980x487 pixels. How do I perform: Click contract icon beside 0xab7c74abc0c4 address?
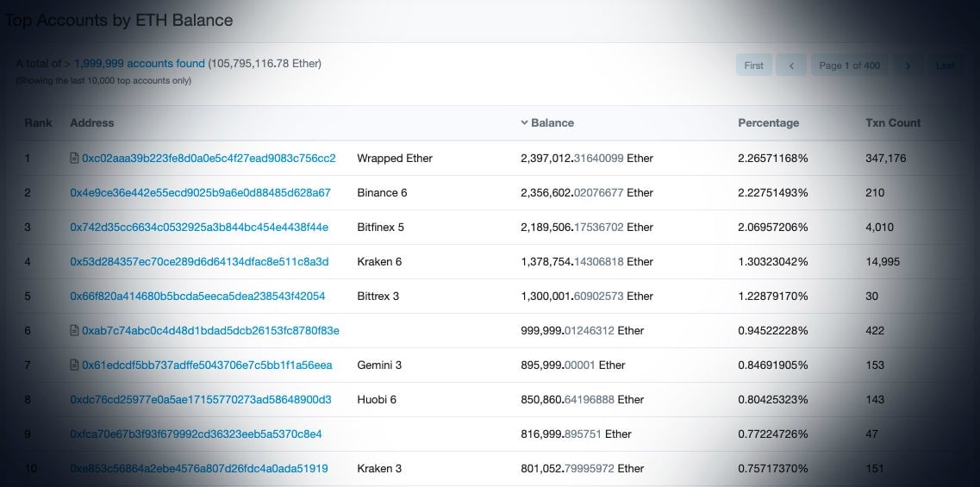[74, 330]
